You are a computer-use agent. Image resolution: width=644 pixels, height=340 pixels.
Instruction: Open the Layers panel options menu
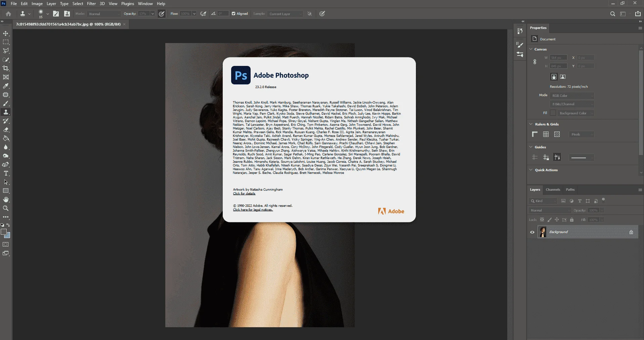(x=640, y=190)
